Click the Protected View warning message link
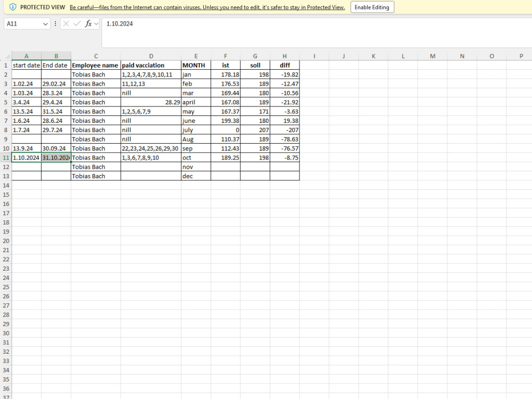The width and height of the screenshot is (532, 399). (x=207, y=7)
